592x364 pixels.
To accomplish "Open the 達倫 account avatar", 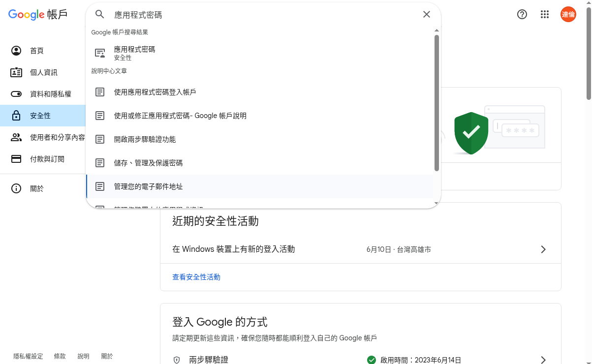I will (568, 14).
